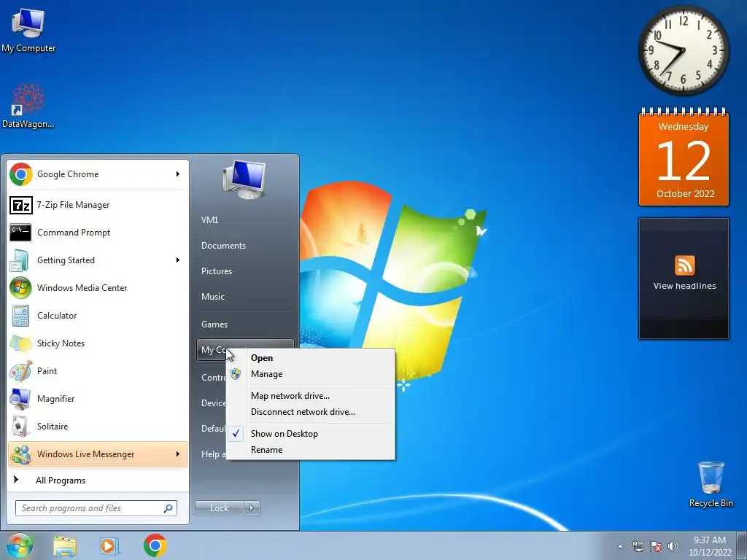Viewport: 747px width, 560px height.
Task: Open the Recycle Bin on desktop
Action: tap(711, 484)
